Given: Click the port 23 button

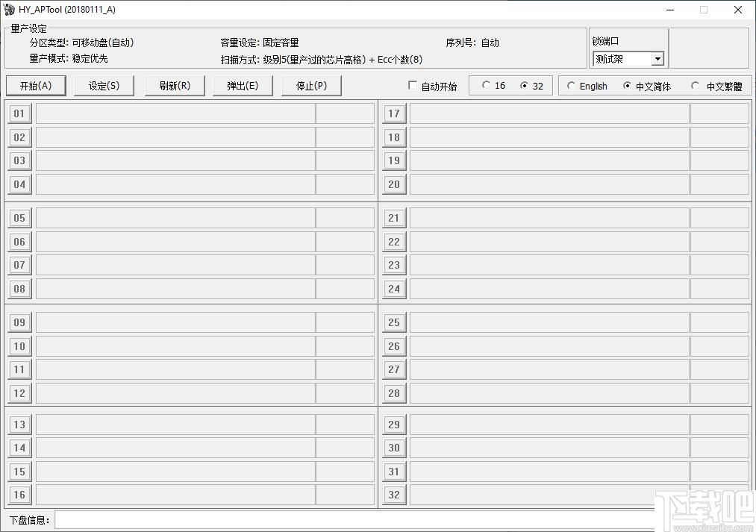Looking at the screenshot, I should tap(394, 265).
